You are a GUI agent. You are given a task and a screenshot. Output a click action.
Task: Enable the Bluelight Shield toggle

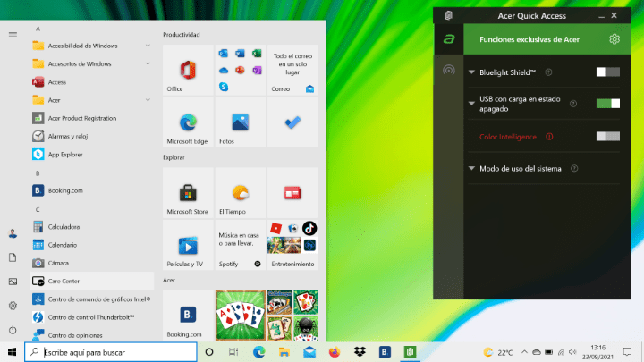coord(607,72)
